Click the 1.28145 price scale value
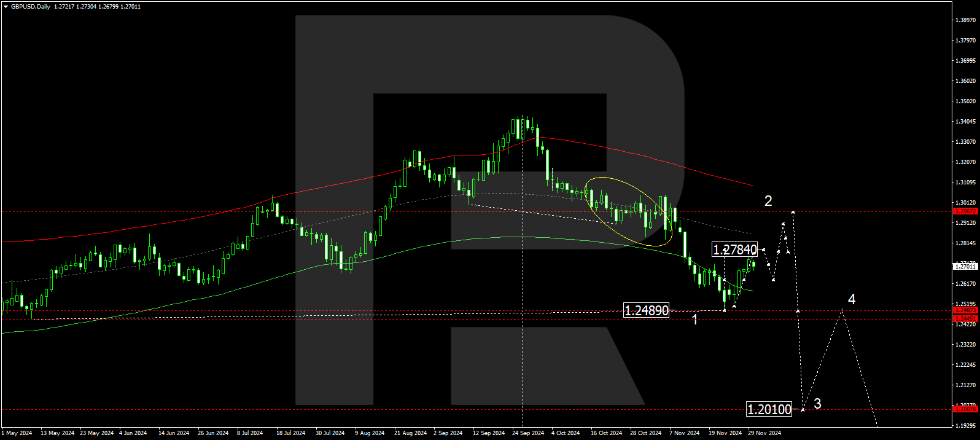Image resolution: width=980 pixels, height=440 pixels. pyautogui.click(x=965, y=243)
